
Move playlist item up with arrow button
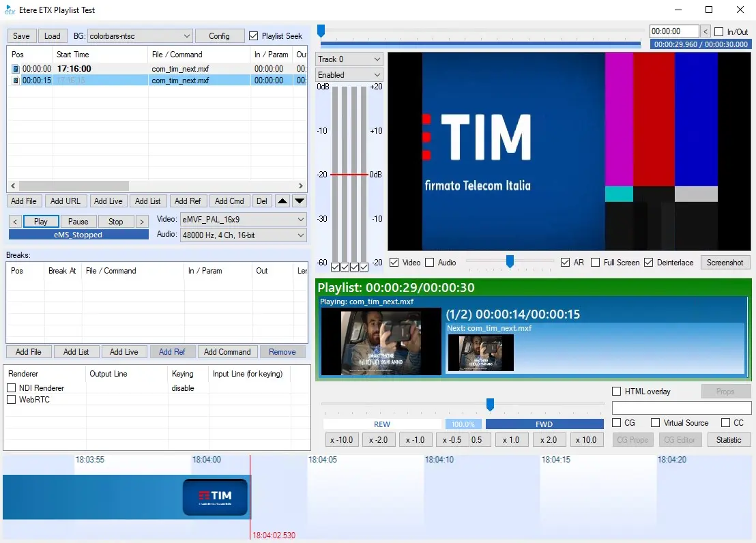[x=282, y=201]
